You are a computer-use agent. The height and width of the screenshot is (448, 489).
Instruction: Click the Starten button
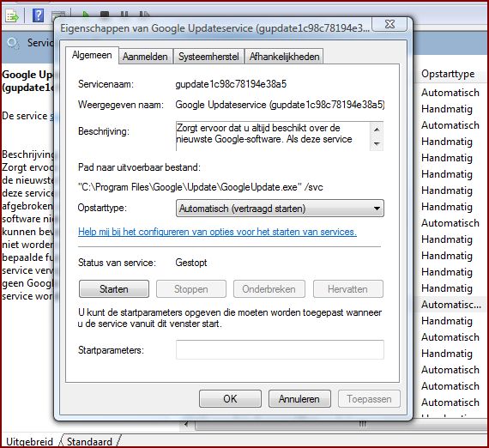(114, 289)
